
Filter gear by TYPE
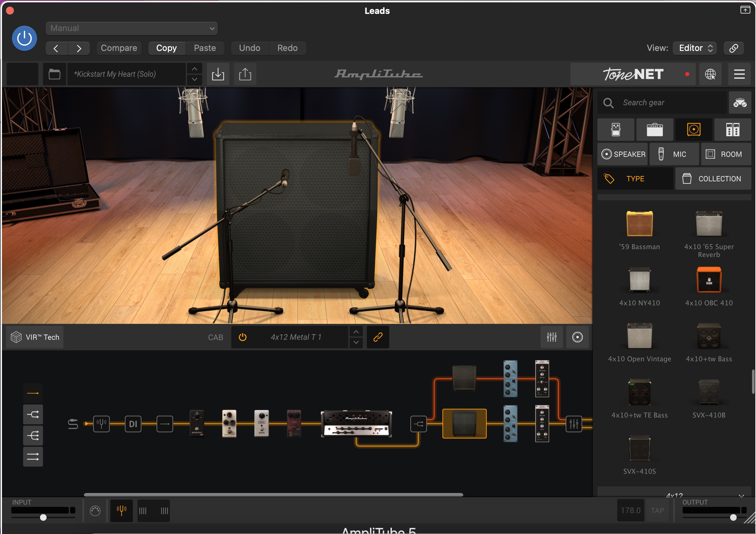coord(635,179)
